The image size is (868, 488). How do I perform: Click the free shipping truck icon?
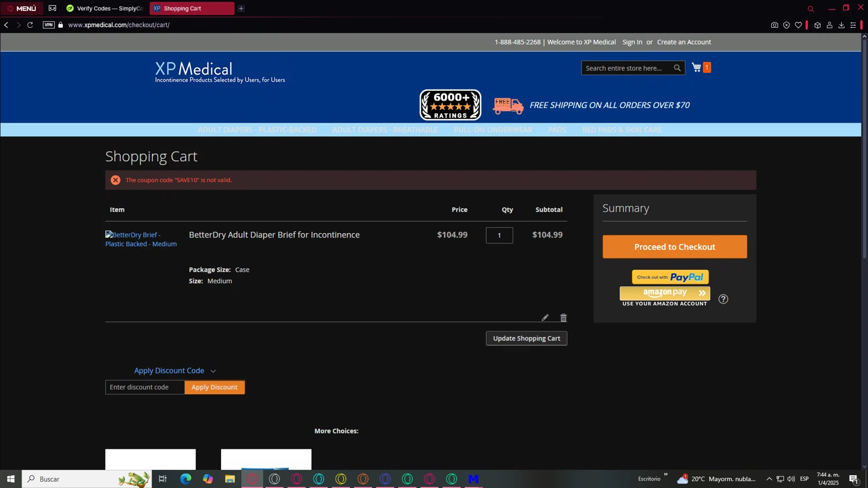[x=508, y=105]
